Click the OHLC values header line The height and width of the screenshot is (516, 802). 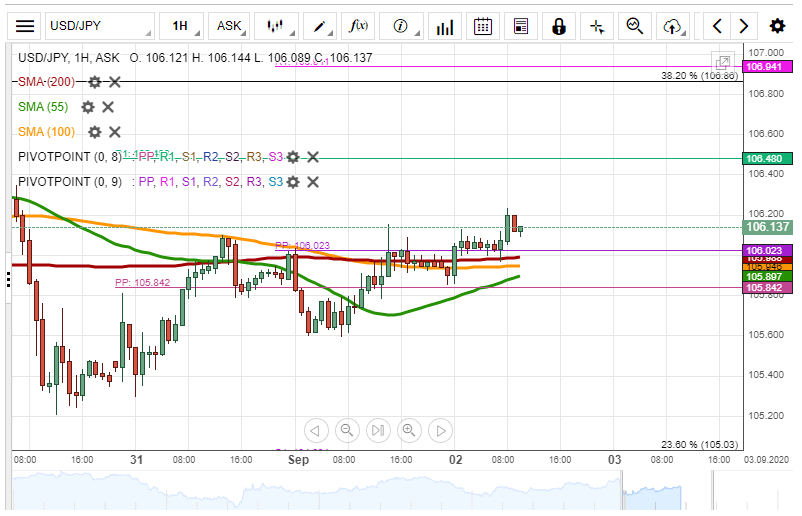(251, 58)
